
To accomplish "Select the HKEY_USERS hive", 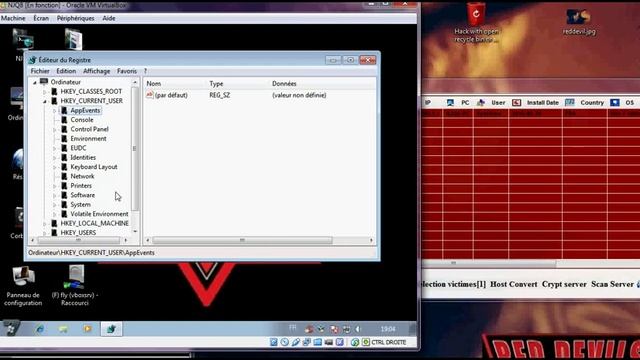I will pos(78,232).
